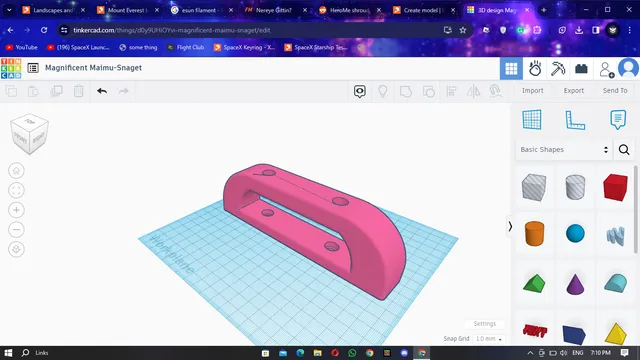
Task: Toggle the show all view eye icon
Action: (x=360, y=91)
